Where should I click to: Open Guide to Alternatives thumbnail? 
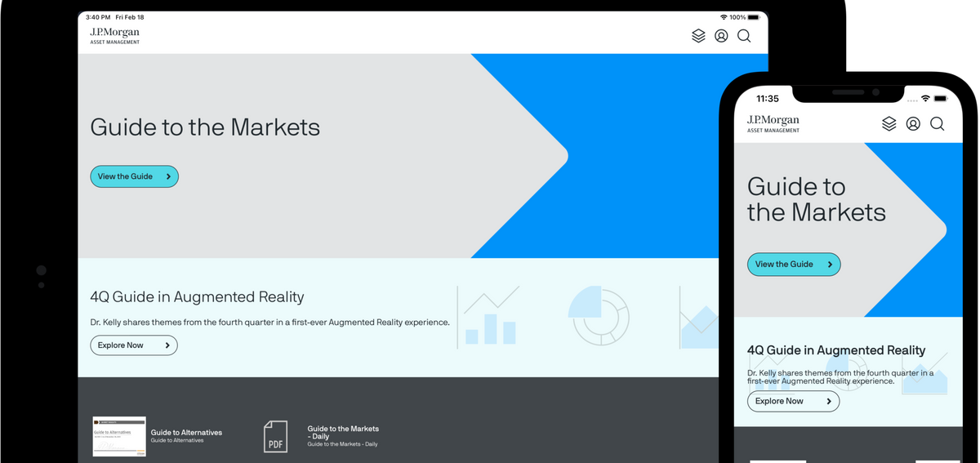coord(119,436)
